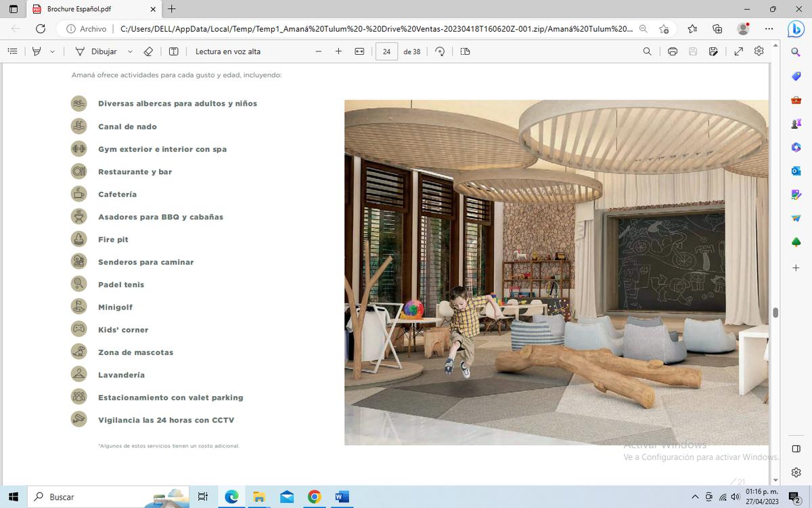The width and height of the screenshot is (812, 508).
Task: Open Task View on the taskbar
Action: coord(202,496)
